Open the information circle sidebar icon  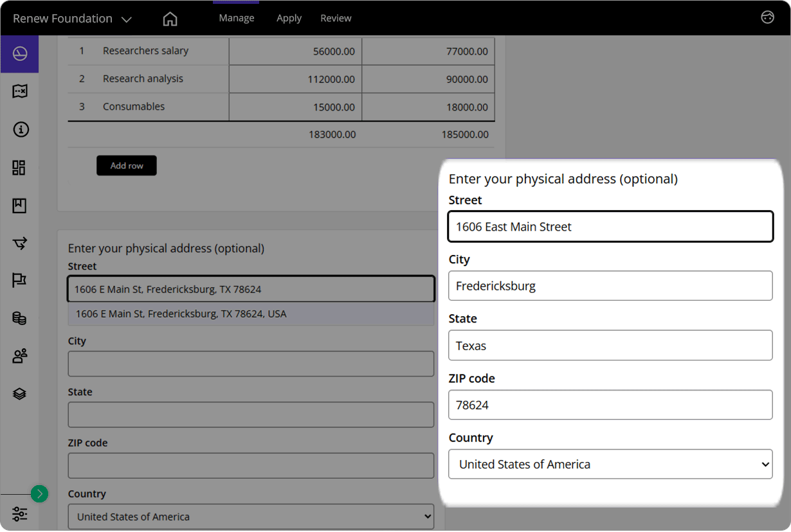(20, 130)
